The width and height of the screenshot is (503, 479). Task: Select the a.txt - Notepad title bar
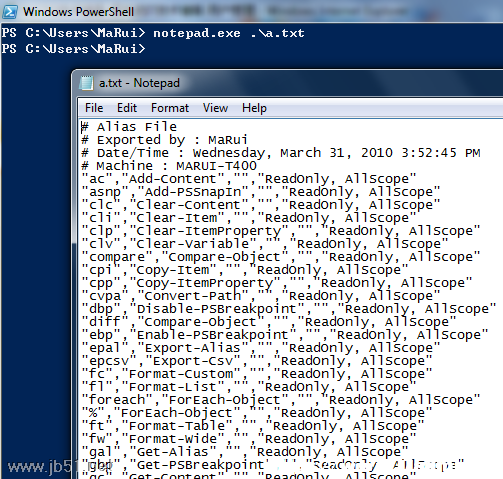[x=287, y=83]
